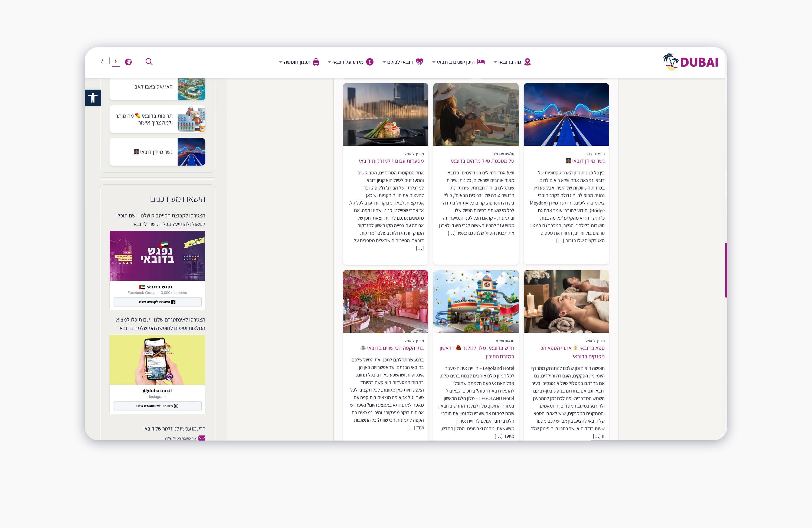
Task: Click 'חדשות ומידע' above the Legoland article
Action: [x=505, y=341]
